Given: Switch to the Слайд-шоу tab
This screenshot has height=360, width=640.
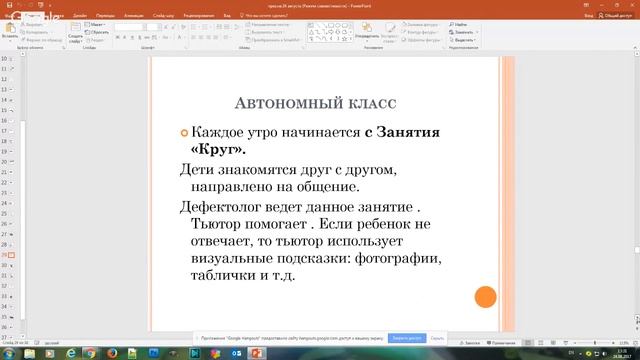Looking at the screenshot, I should coord(163,16).
